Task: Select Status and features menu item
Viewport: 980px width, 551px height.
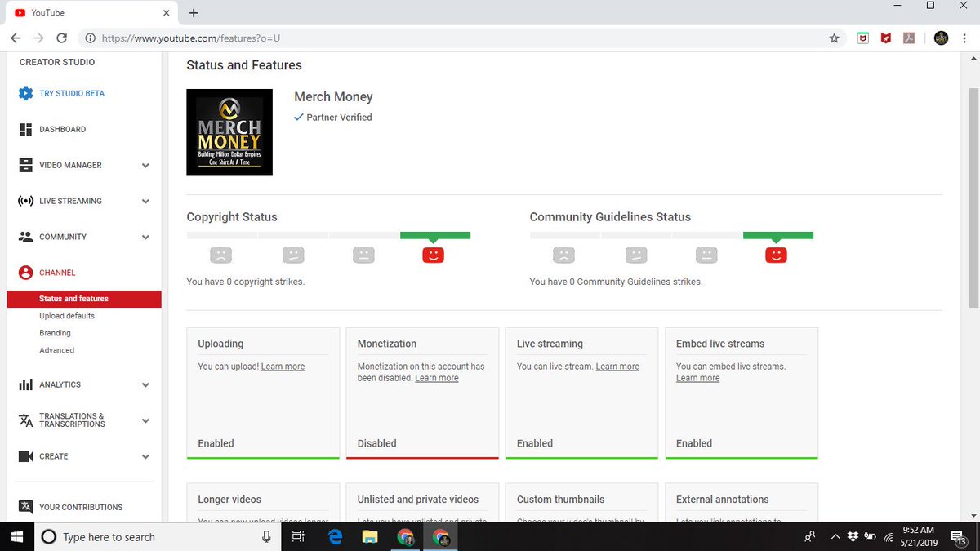Action: (x=84, y=299)
